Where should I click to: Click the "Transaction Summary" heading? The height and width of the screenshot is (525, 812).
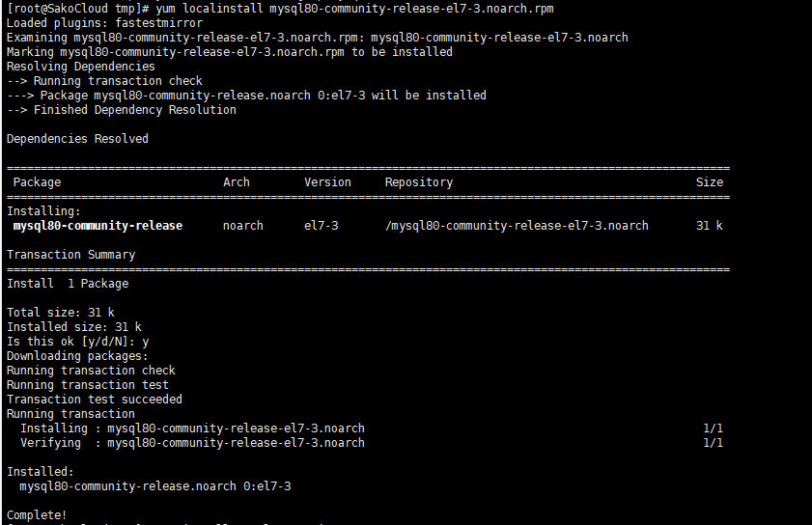tap(70, 255)
